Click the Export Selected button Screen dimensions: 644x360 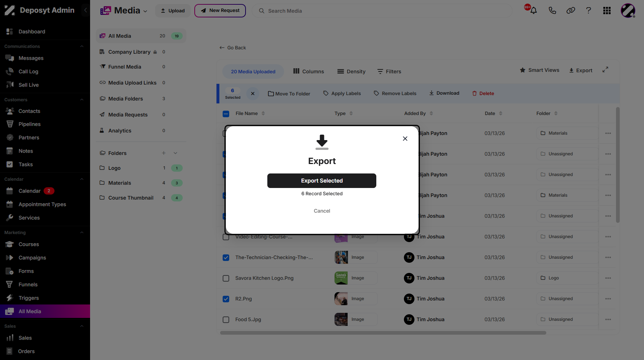pyautogui.click(x=322, y=181)
